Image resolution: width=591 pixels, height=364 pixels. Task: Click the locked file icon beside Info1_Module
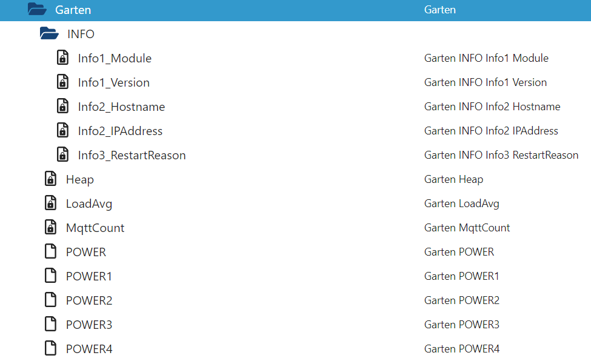62,58
